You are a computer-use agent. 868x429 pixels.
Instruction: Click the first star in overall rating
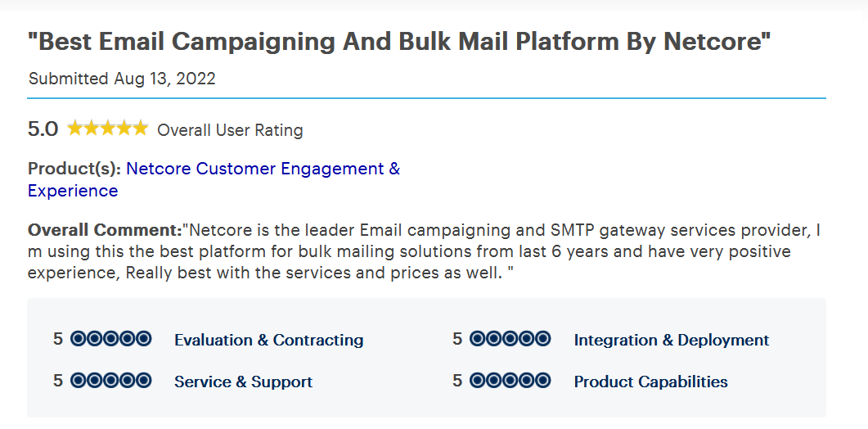(74, 129)
